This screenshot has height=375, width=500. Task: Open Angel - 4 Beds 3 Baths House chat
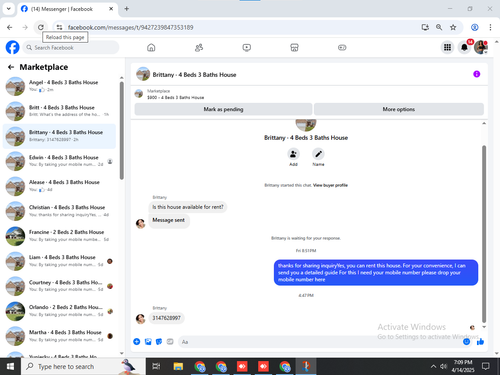59,86
